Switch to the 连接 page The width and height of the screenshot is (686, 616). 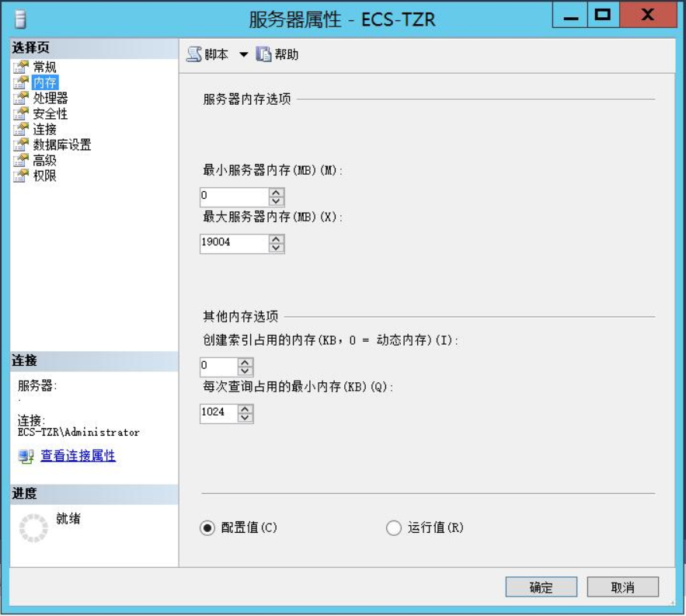click(x=44, y=129)
